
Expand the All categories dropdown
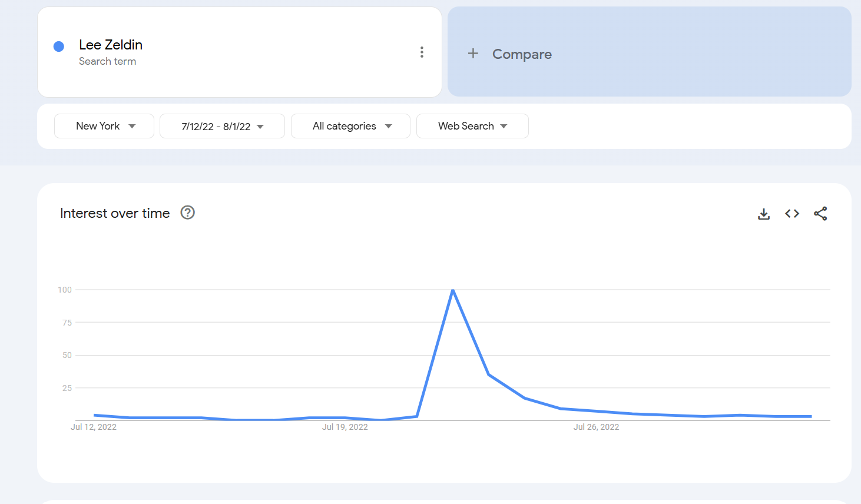tap(350, 126)
